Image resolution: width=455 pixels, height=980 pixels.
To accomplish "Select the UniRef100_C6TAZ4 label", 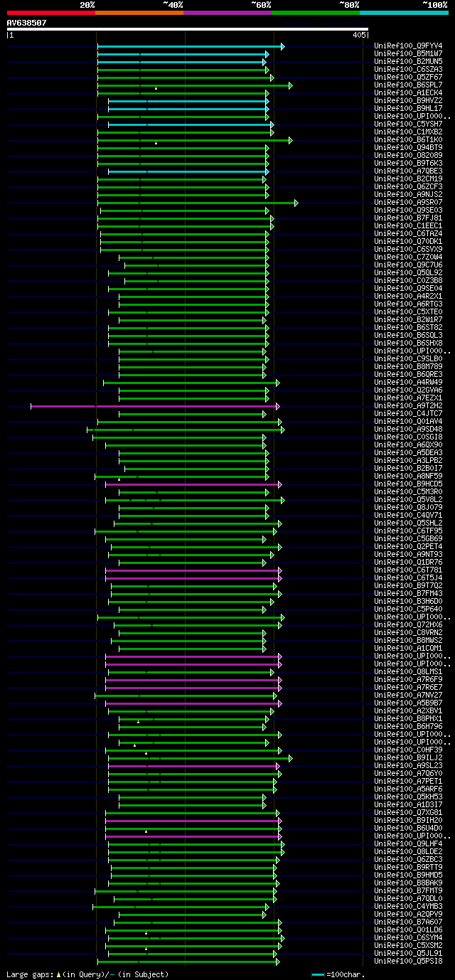I will (x=408, y=234).
